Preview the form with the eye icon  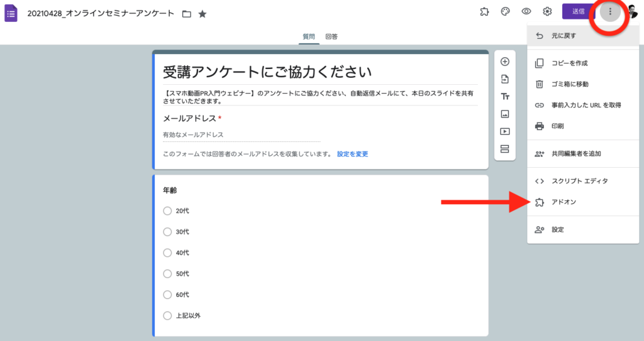526,11
